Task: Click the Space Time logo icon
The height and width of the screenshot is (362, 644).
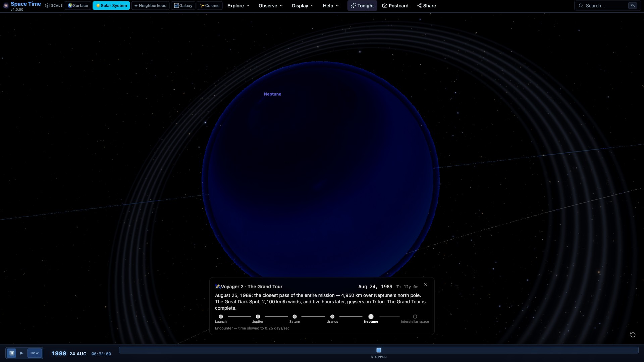Action: pos(6,6)
